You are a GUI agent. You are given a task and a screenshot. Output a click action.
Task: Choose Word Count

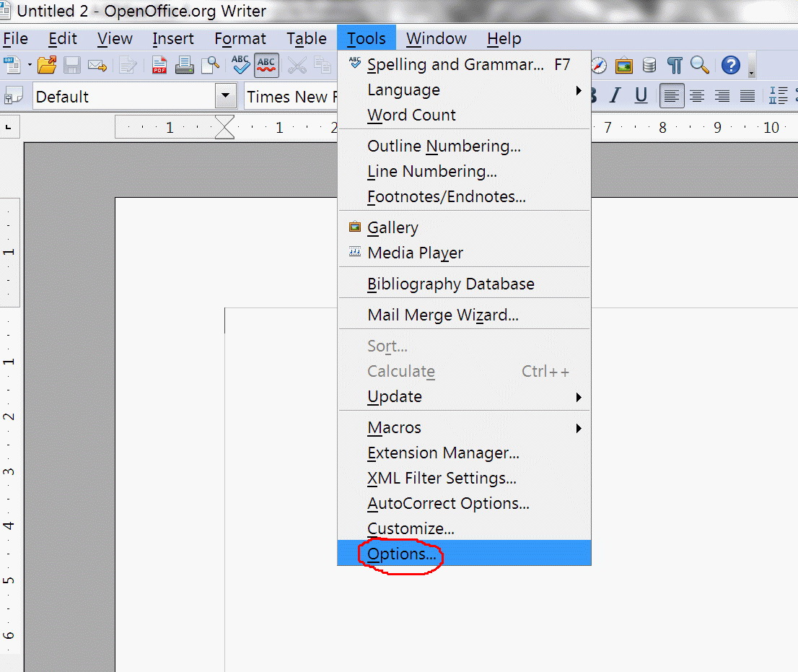click(x=464, y=115)
